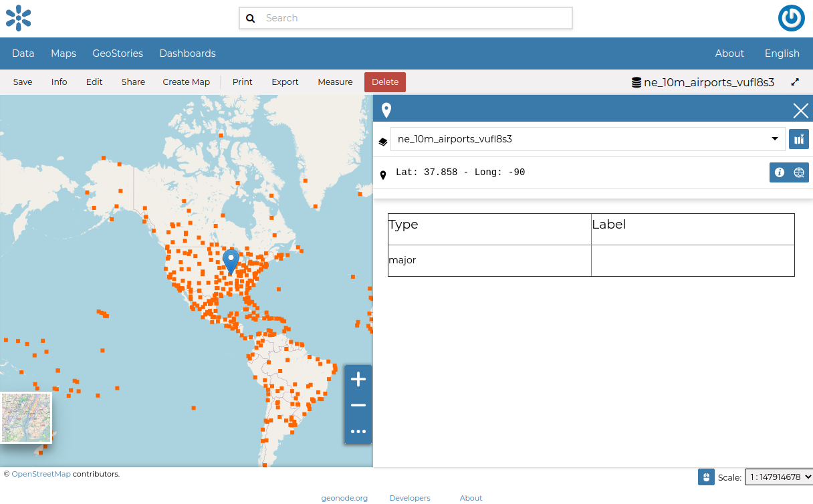Open the Maps menu

(64, 53)
